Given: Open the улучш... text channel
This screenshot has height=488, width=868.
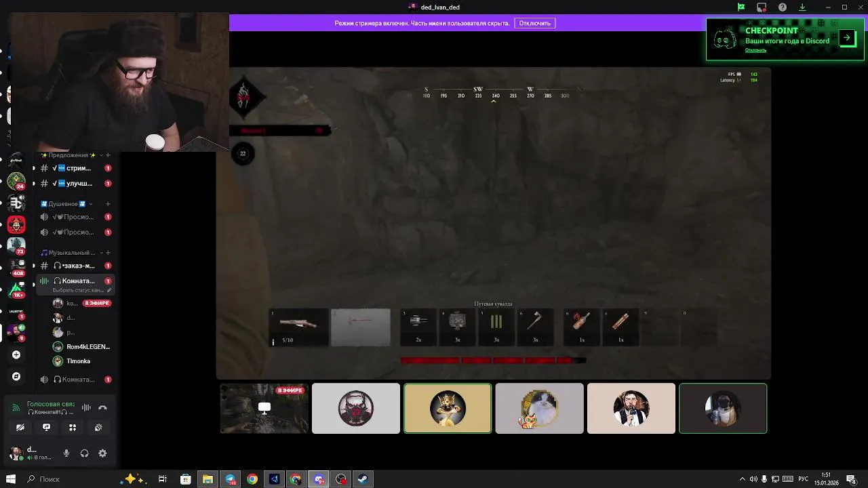Looking at the screenshot, I should click(x=75, y=184).
